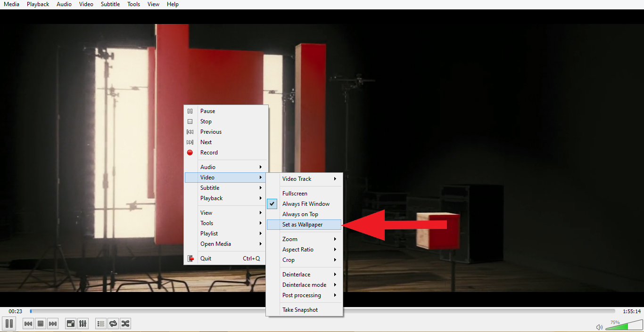644x332 pixels.
Task: Click the Previous track icon
Action: point(28,324)
